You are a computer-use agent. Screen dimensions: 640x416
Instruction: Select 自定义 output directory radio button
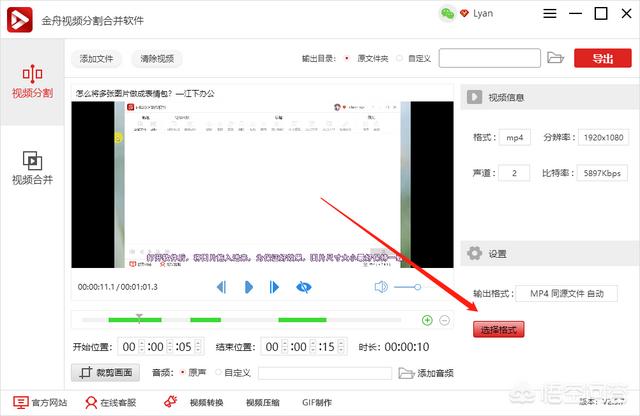tap(400, 58)
